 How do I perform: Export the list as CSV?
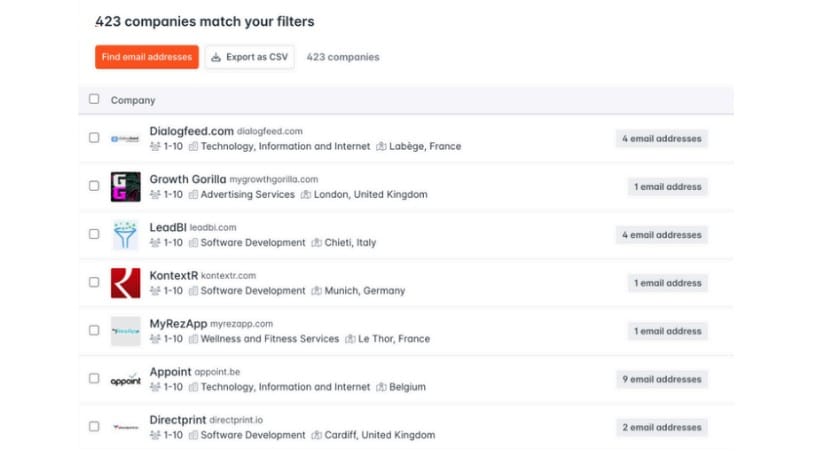[x=250, y=57]
